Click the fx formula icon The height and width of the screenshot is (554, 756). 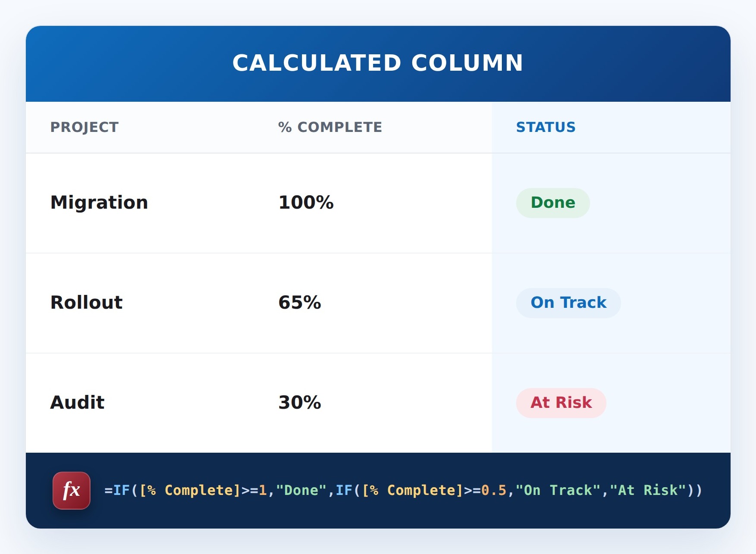point(72,491)
